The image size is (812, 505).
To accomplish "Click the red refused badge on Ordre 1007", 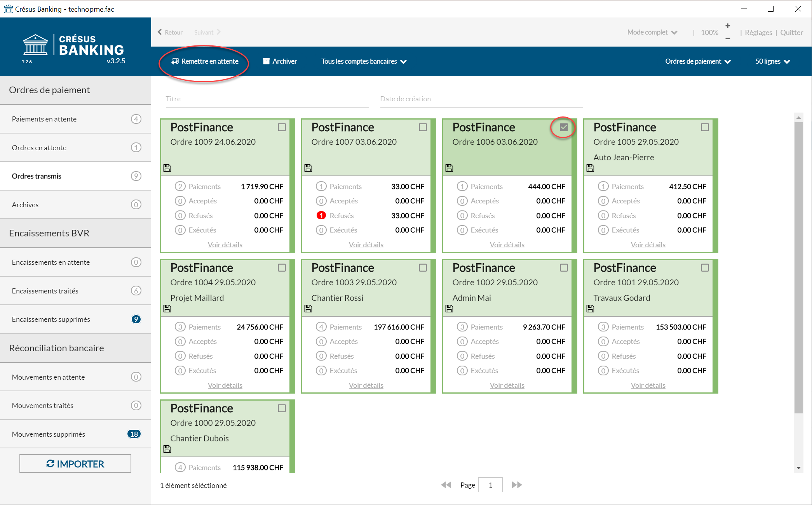I will pos(321,215).
